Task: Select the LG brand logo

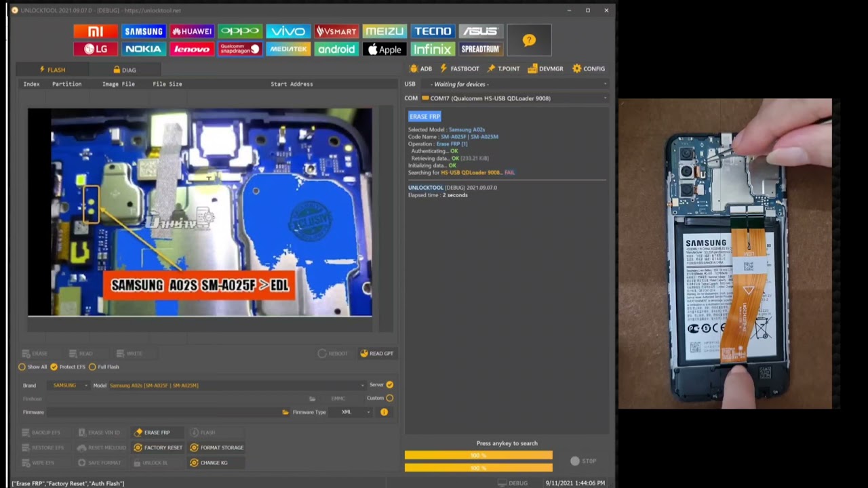Action: pos(95,49)
